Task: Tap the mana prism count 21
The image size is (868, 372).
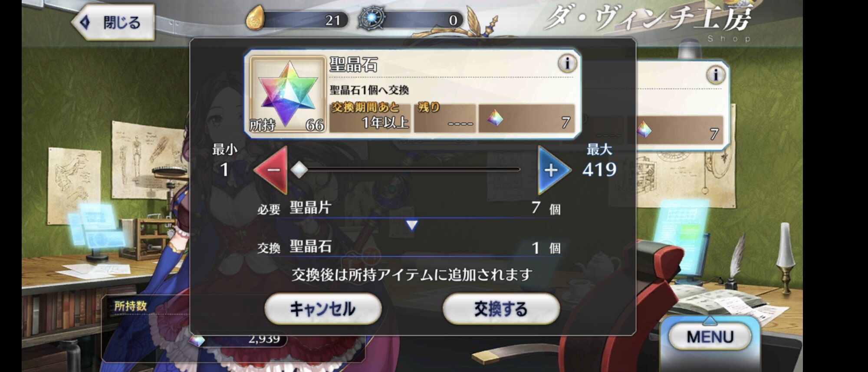Action: click(332, 20)
